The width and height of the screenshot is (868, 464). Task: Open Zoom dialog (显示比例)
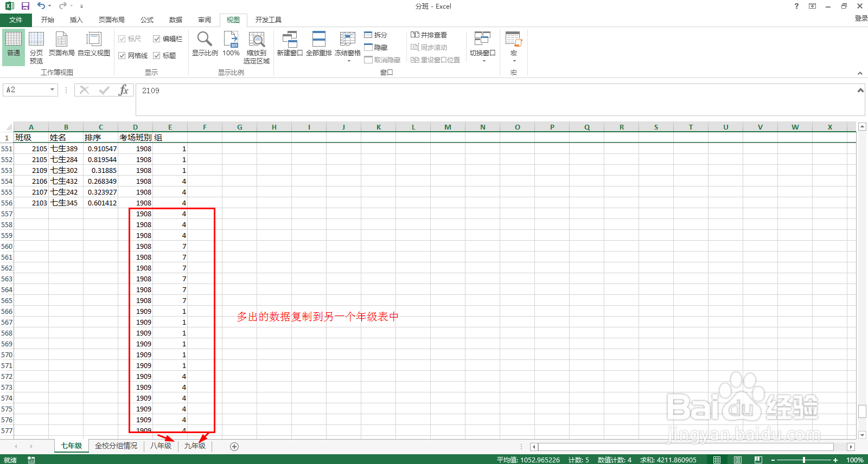click(205, 44)
